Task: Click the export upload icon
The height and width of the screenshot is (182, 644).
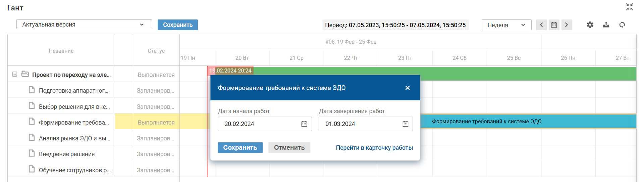Action: (606, 25)
